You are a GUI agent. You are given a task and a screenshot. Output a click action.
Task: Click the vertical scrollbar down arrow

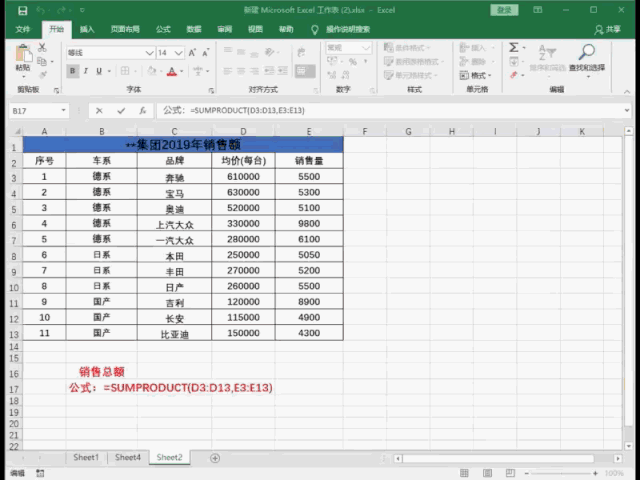point(629,446)
